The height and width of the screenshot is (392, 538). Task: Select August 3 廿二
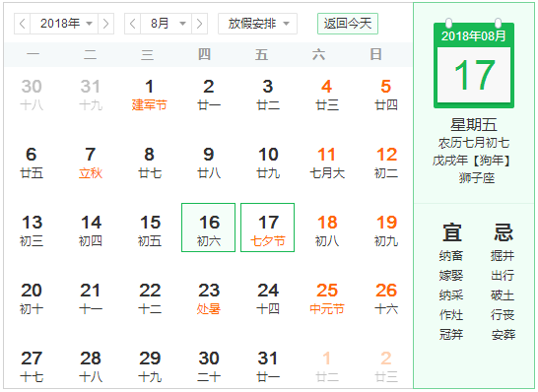click(268, 95)
